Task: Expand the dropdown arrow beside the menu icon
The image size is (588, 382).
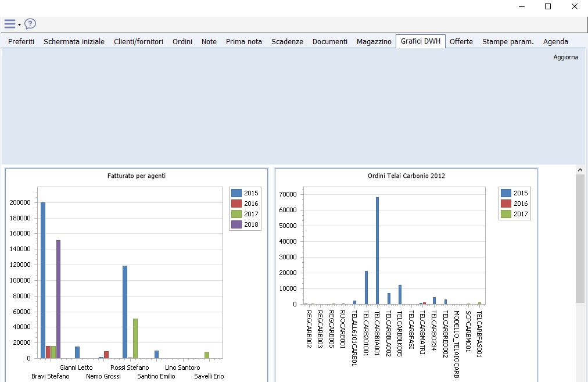Action: [x=20, y=24]
